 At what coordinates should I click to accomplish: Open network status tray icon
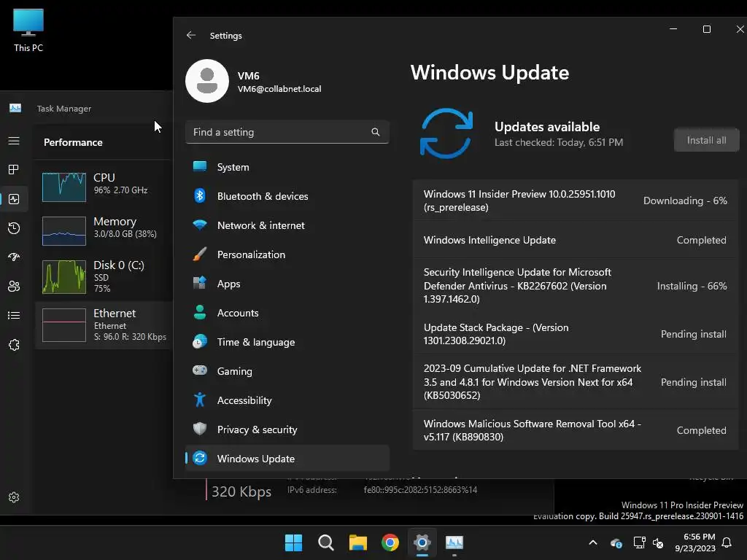pyautogui.click(x=639, y=542)
